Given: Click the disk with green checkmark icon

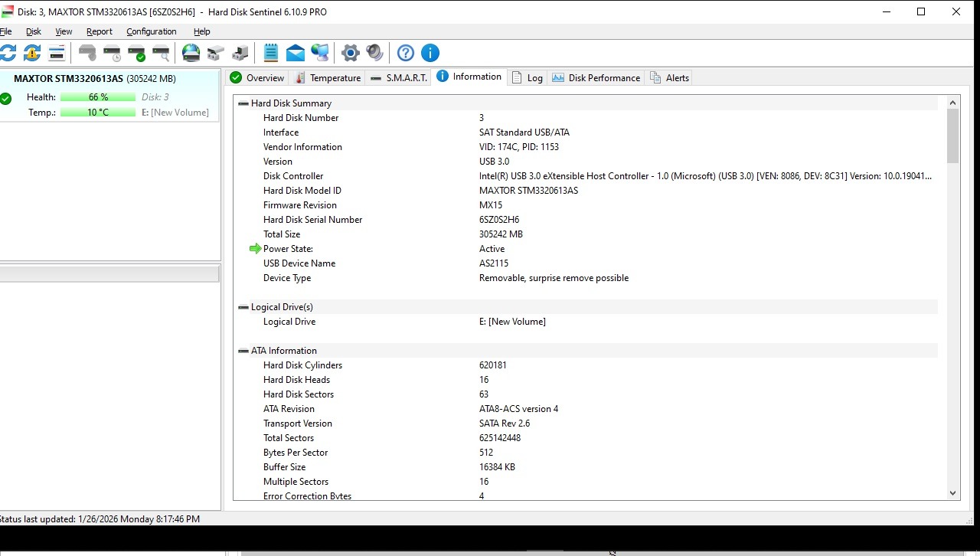Looking at the screenshot, I should pos(136,53).
